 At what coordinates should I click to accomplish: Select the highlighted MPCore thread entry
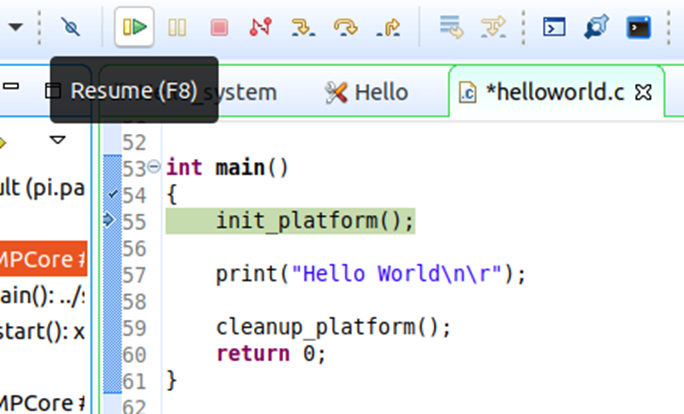[x=44, y=260]
